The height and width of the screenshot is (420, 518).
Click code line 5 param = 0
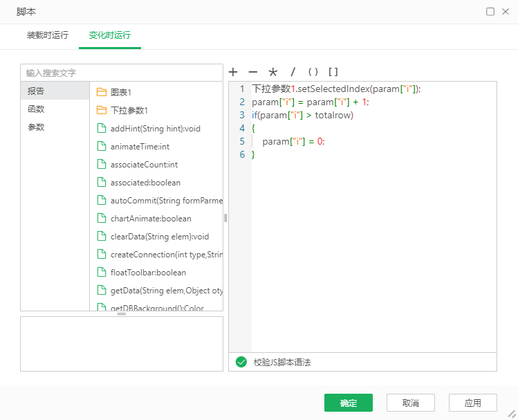[294, 141]
